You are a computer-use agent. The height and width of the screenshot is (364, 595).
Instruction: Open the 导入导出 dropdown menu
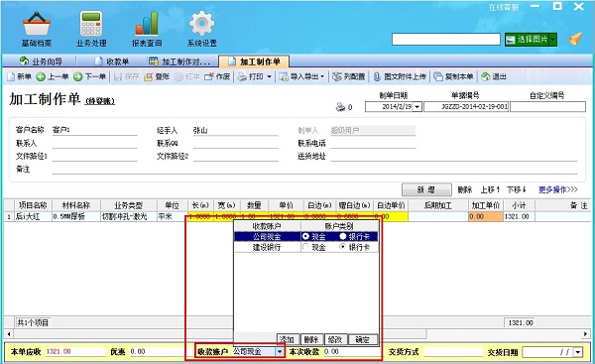(302, 76)
